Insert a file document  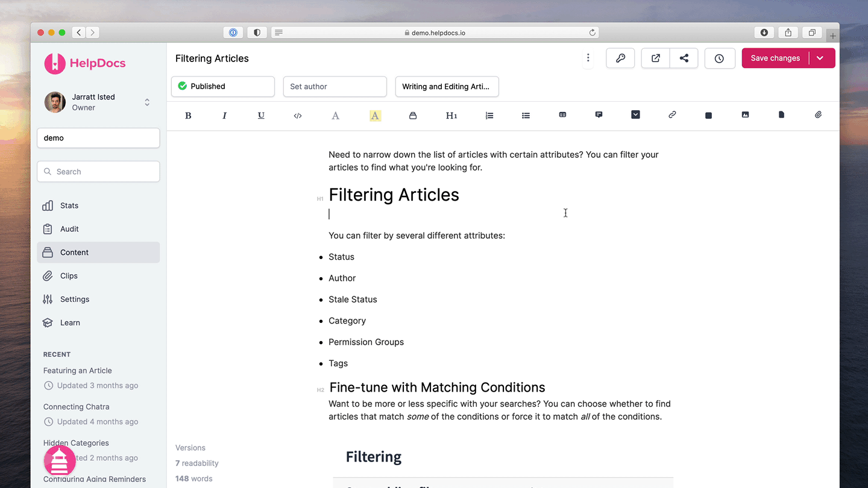pos(781,114)
